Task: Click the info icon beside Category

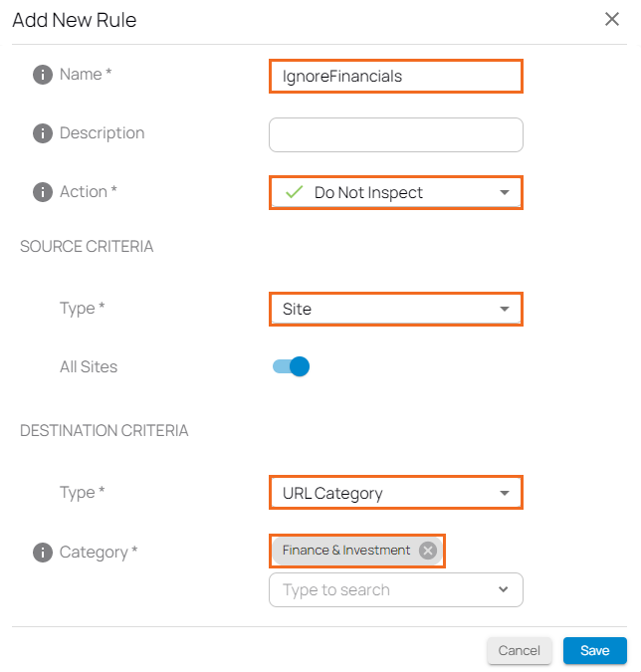Action: [43, 553]
